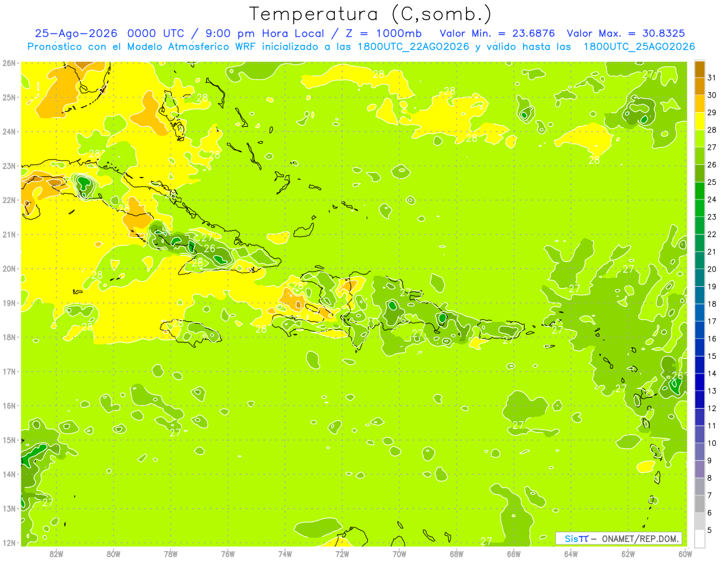Pick the gray legend swatch between 6 and 7
The image size is (728, 562).
point(699,504)
